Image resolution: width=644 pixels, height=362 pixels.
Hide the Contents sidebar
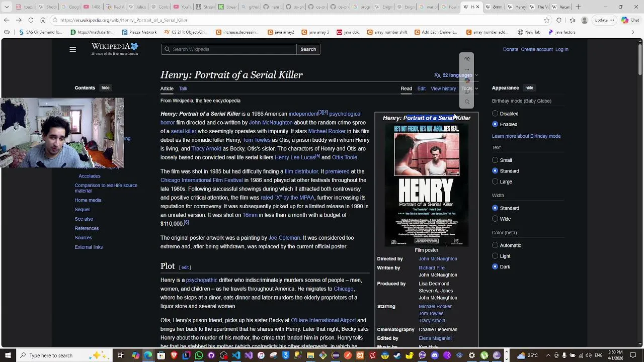coord(106,88)
